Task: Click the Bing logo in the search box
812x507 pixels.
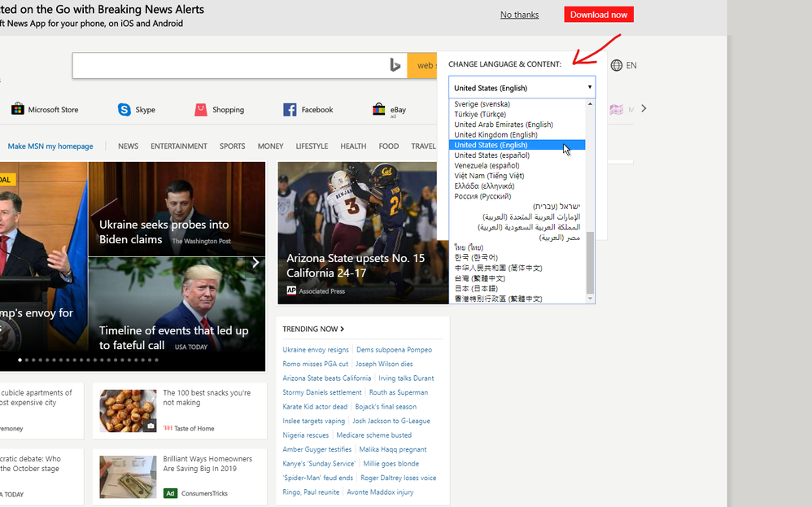Action: point(395,65)
